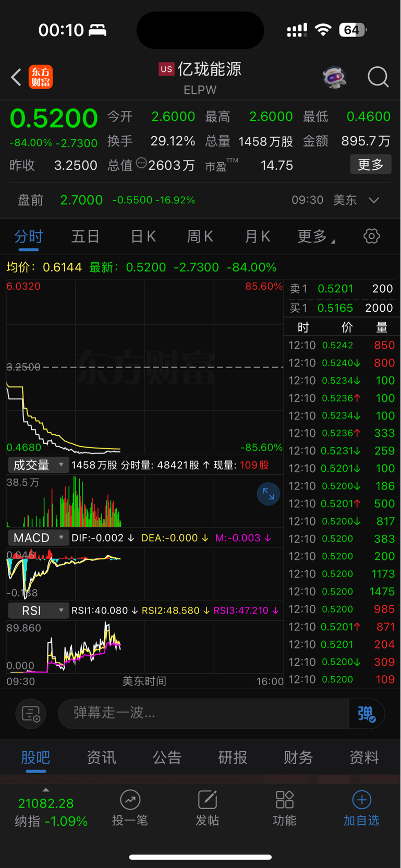Tap the RSI indicator chart
Screen dimensions: 401x868
tap(144, 646)
